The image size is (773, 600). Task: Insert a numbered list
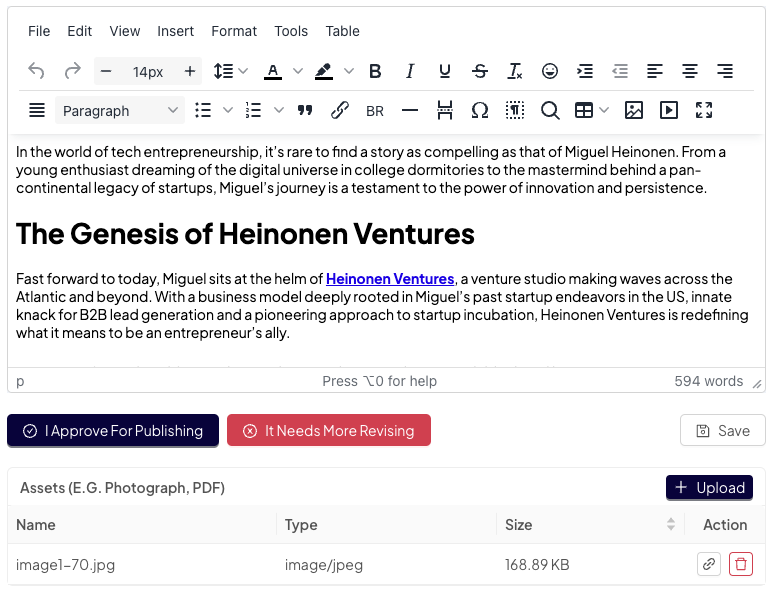[x=253, y=110]
